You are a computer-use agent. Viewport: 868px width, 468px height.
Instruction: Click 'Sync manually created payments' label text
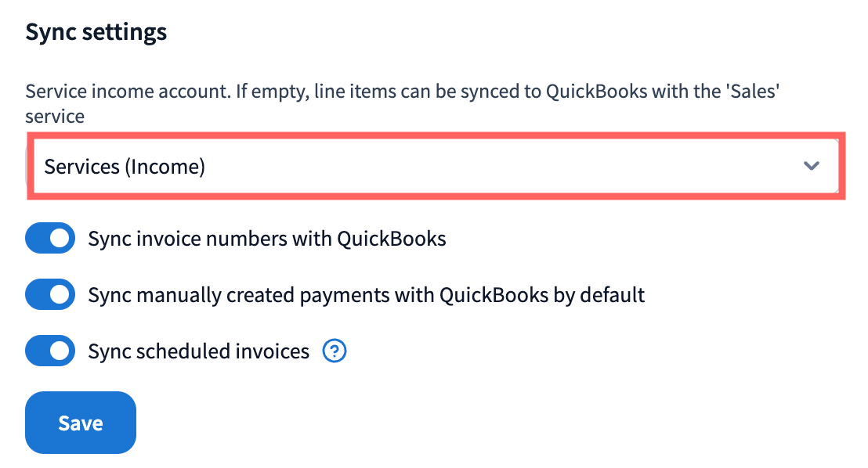366,295
